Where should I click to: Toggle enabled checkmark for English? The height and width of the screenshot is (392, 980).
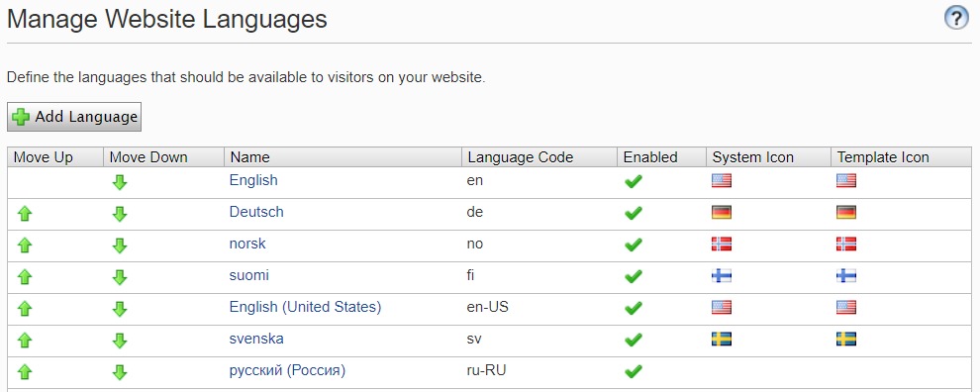coord(634,181)
